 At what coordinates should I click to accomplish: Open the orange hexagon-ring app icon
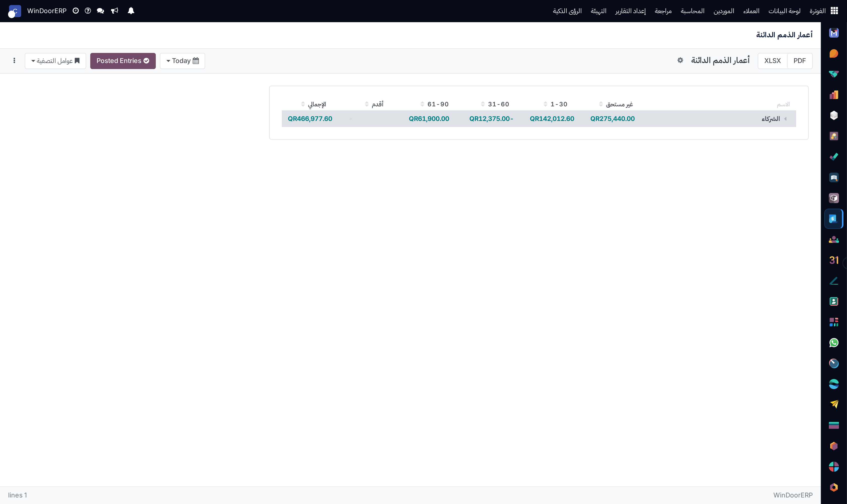pos(834,487)
